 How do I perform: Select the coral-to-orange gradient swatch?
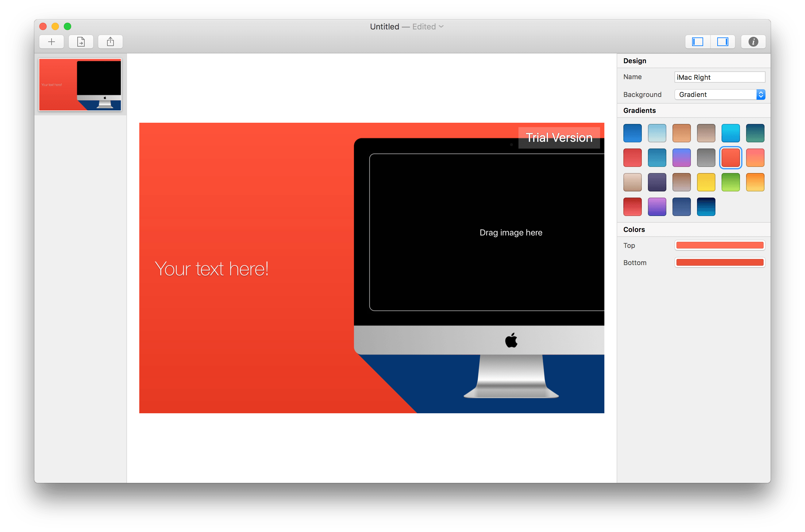point(755,158)
